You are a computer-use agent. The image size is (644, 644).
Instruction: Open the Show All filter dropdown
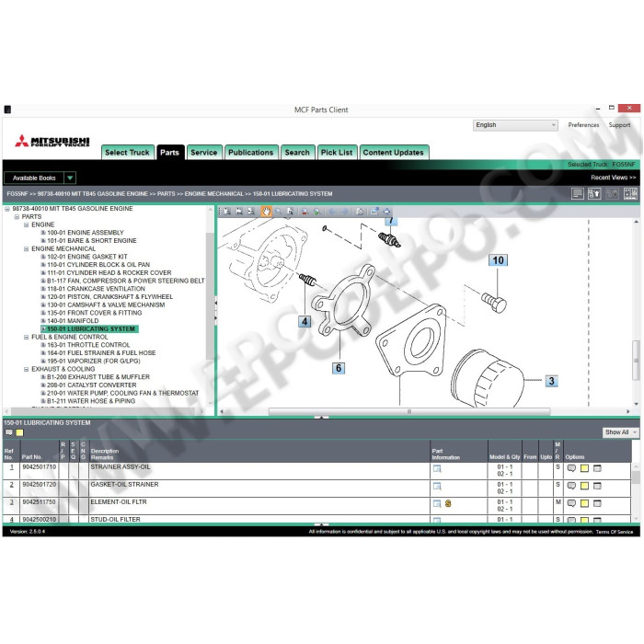click(621, 432)
